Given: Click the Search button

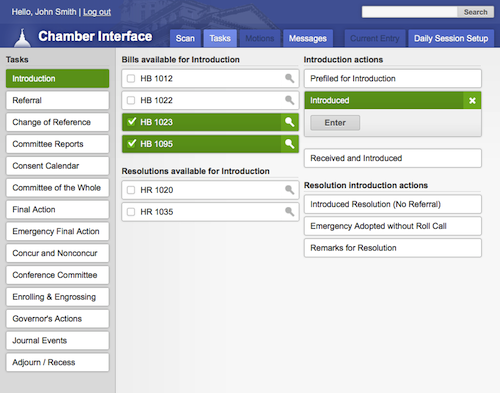Looking at the screenshot, I should coord(475,12).
